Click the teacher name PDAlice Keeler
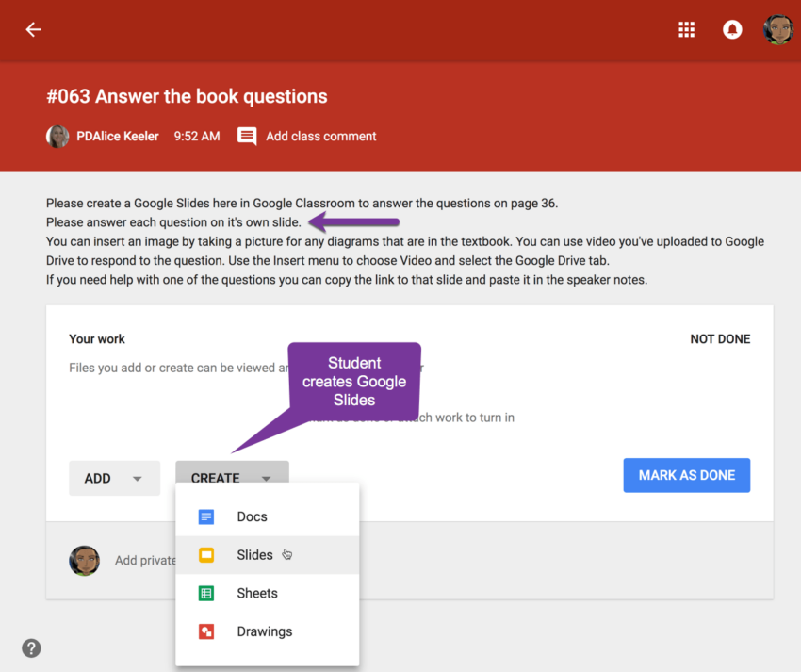Image resolution: width=801 pixels, height=672 pixels. [x=118, y=137]
